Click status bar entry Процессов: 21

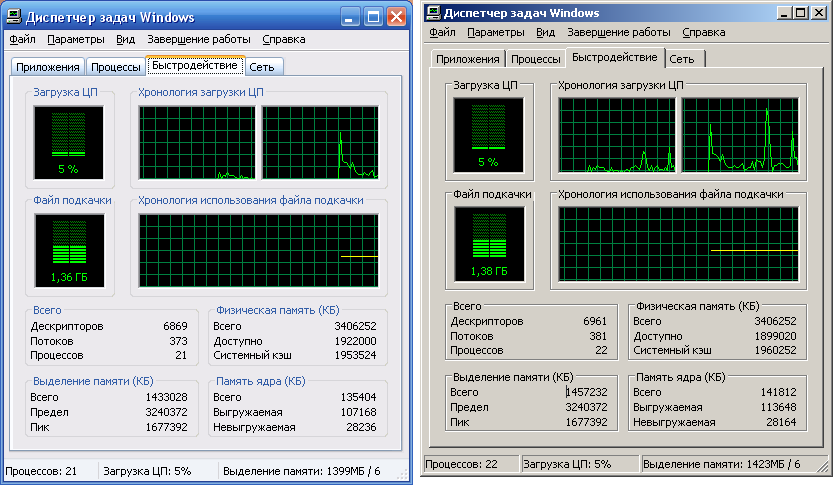tap(41, 472)
